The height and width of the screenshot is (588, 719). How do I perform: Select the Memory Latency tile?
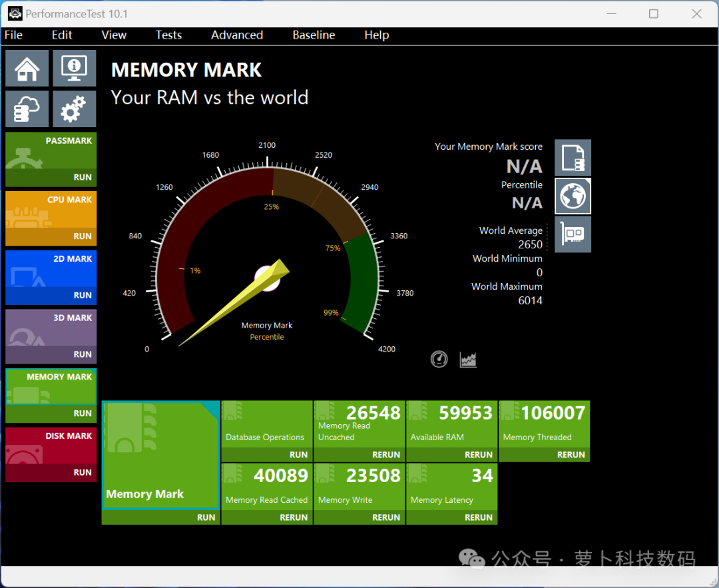[x=451, y=487]
